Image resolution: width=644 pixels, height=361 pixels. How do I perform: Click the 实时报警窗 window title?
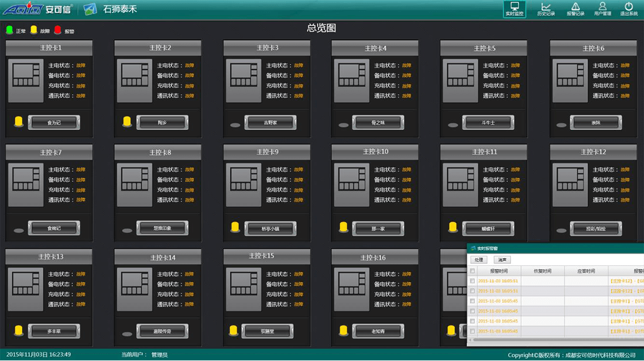[488, 248]
